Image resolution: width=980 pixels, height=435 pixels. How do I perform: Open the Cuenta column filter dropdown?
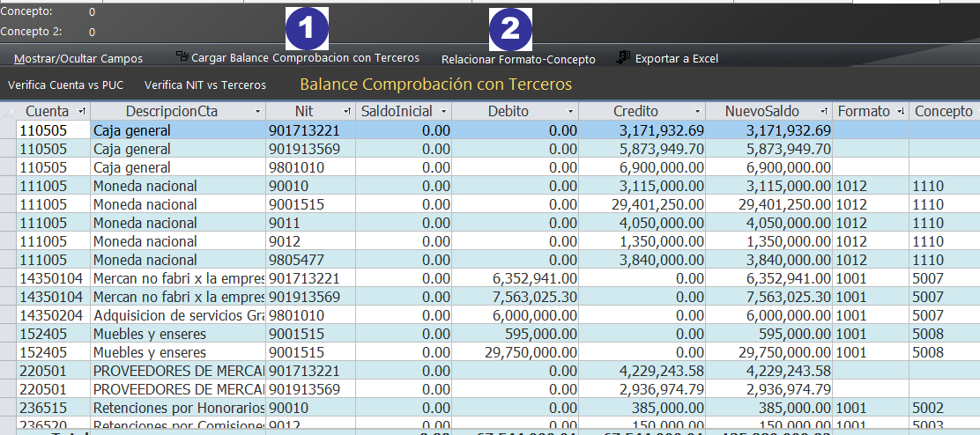[82, 112]
